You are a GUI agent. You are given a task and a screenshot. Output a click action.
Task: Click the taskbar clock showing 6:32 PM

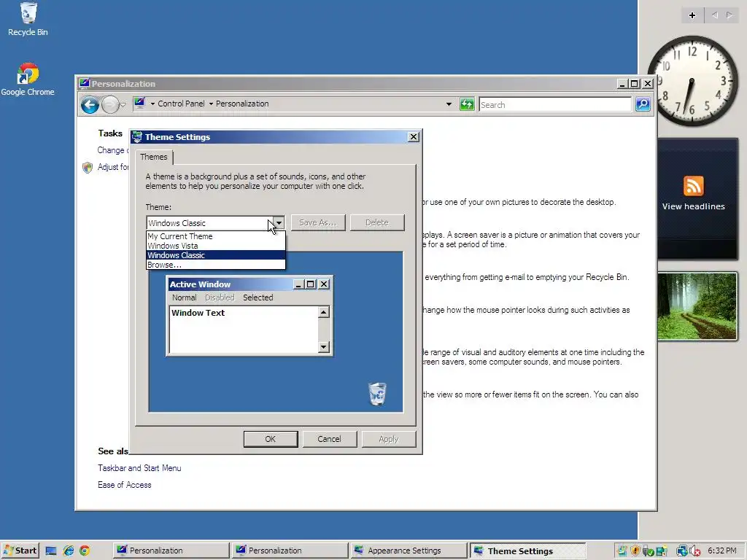point(721,551)
